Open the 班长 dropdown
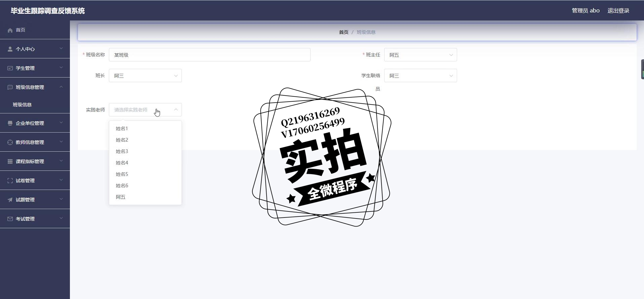This screenshot has width=644, height=299. tap(145, 76)
